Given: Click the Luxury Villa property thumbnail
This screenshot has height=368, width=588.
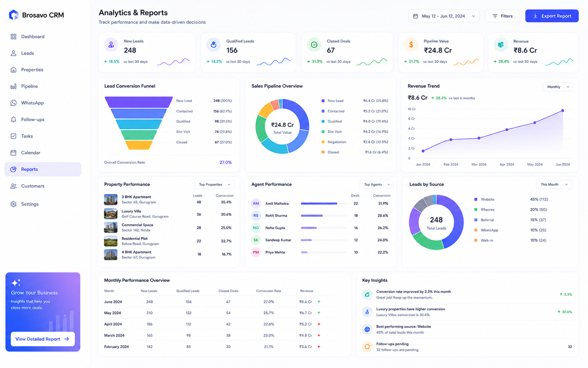Looking at the screenshot, I should 110,214.
